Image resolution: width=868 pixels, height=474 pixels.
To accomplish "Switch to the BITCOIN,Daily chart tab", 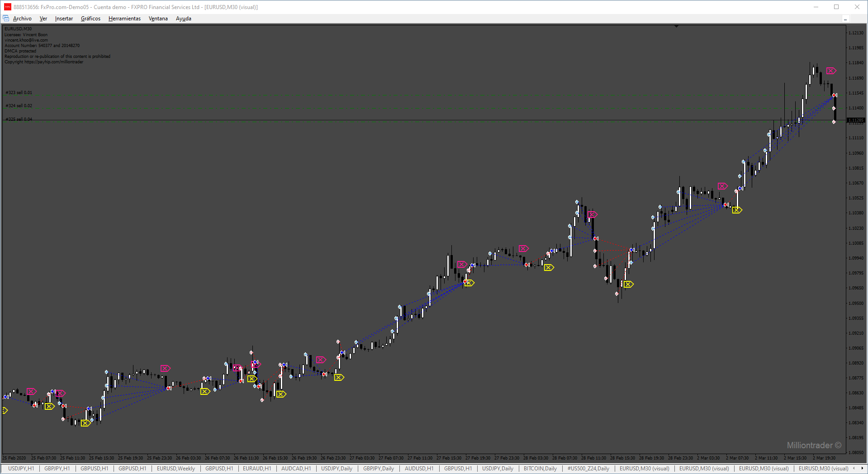I will point(540,469).
